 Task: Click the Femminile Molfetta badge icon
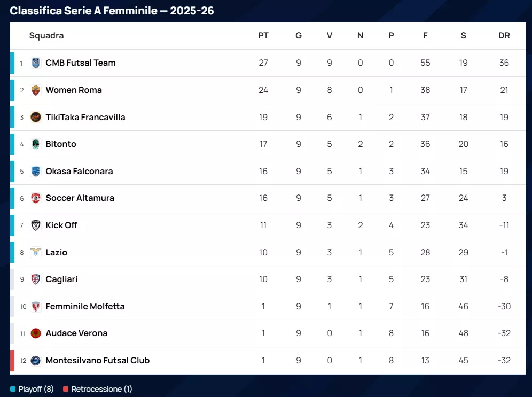click(36, 306)
